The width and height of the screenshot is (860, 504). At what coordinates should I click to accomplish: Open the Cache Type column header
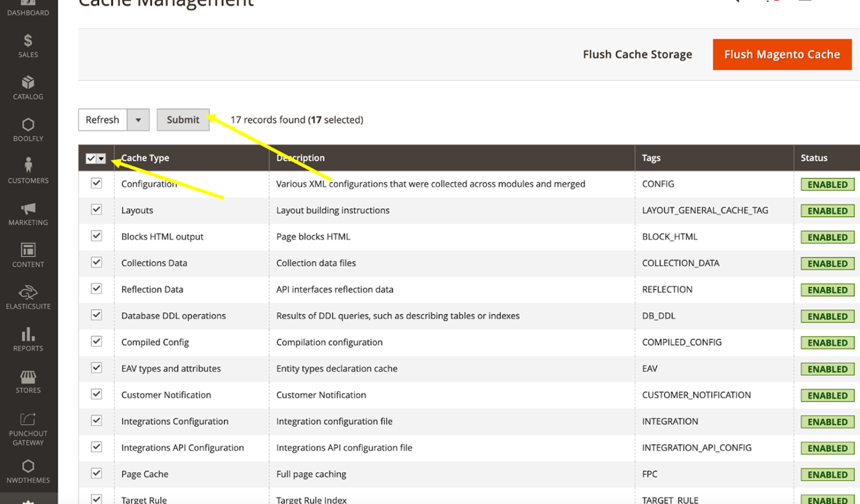click(145, 158)
